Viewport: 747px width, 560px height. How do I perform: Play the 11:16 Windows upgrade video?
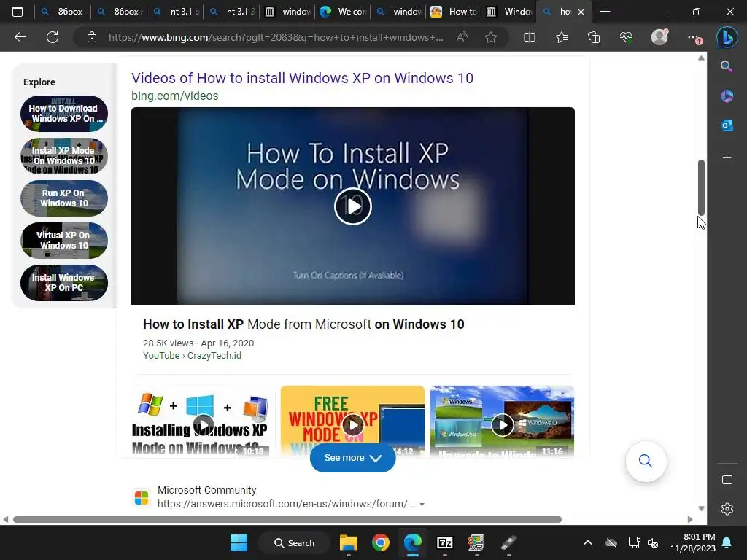502,425
